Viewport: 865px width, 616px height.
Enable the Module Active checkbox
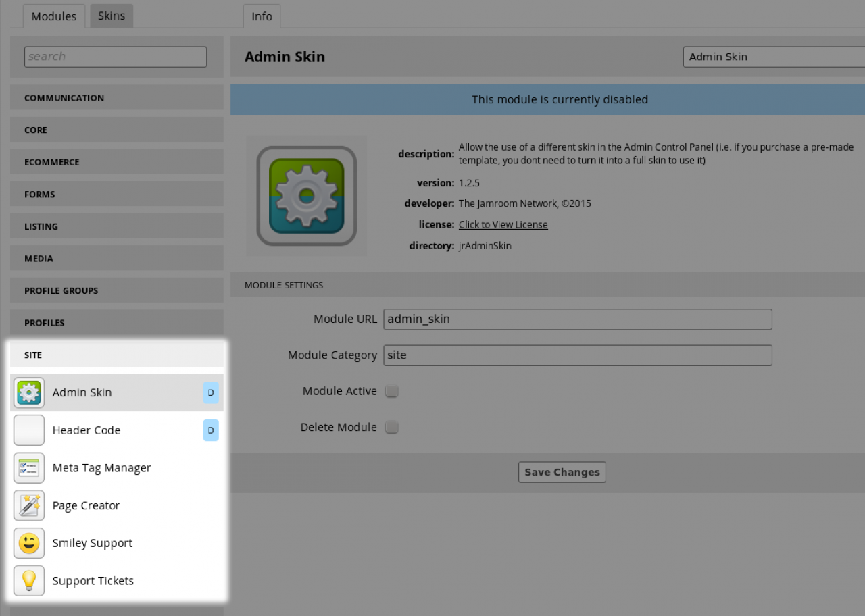click(x=392, y=391)
